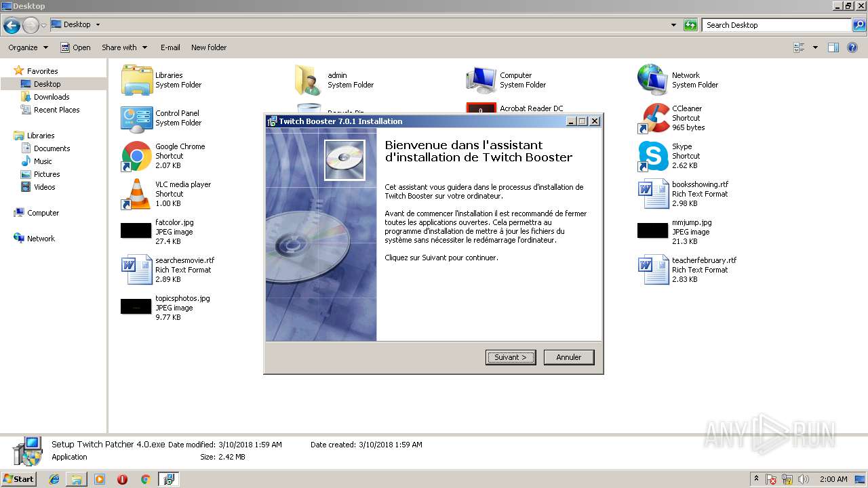
Task: Click the Twitch Booster installer taskbar button
Action: coord(168,479)
